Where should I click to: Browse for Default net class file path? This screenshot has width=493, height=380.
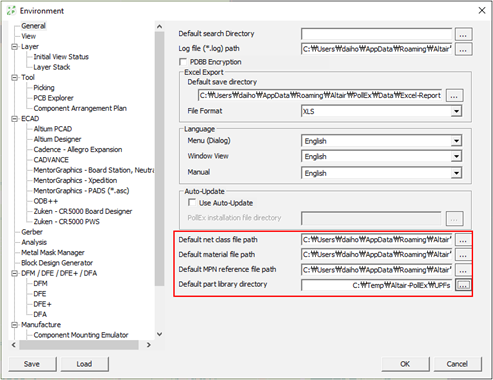463,240
